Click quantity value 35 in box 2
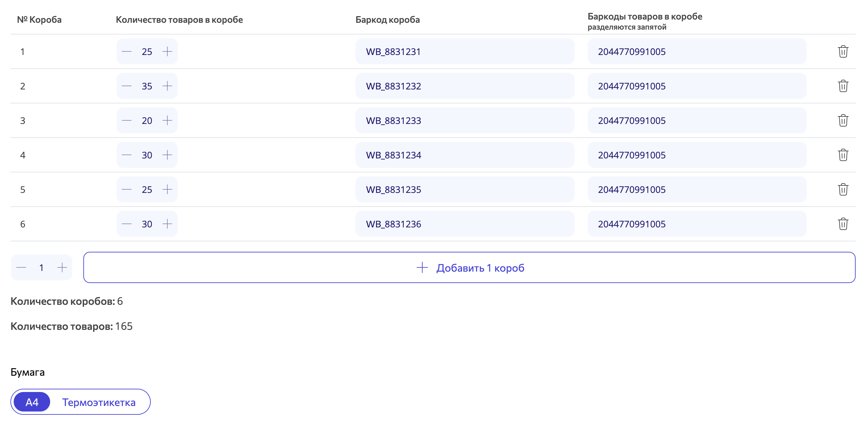 click(147, 86)
